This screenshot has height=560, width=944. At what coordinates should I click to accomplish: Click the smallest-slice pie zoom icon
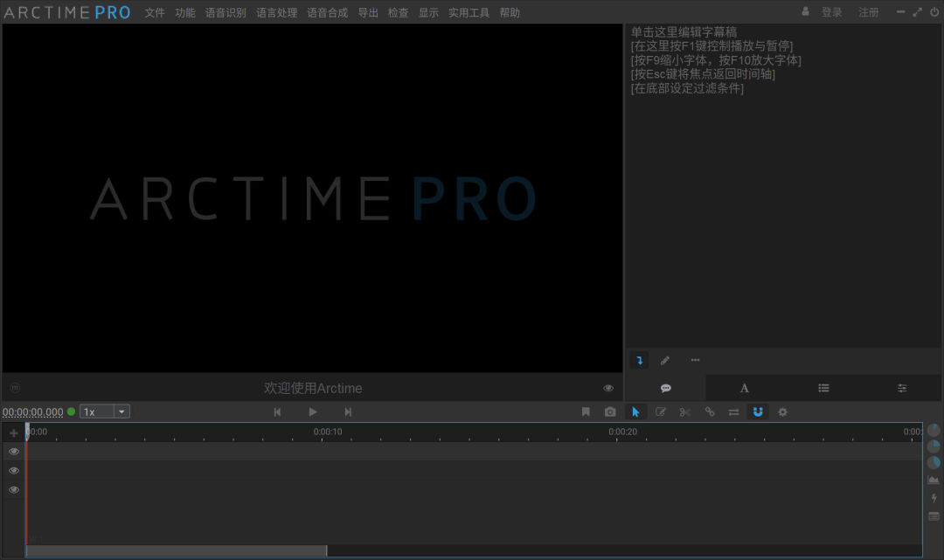coord(934,430)
